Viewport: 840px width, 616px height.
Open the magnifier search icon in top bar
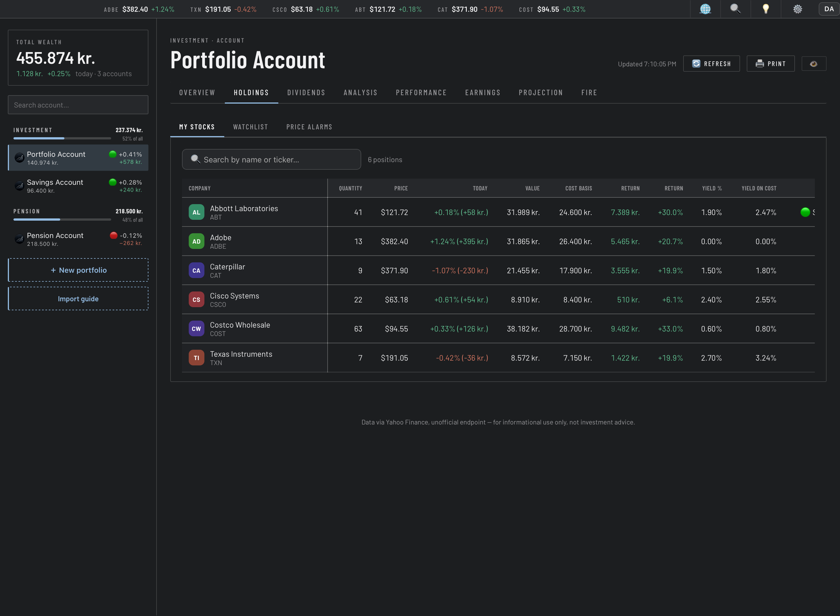(x=735, y=9)
